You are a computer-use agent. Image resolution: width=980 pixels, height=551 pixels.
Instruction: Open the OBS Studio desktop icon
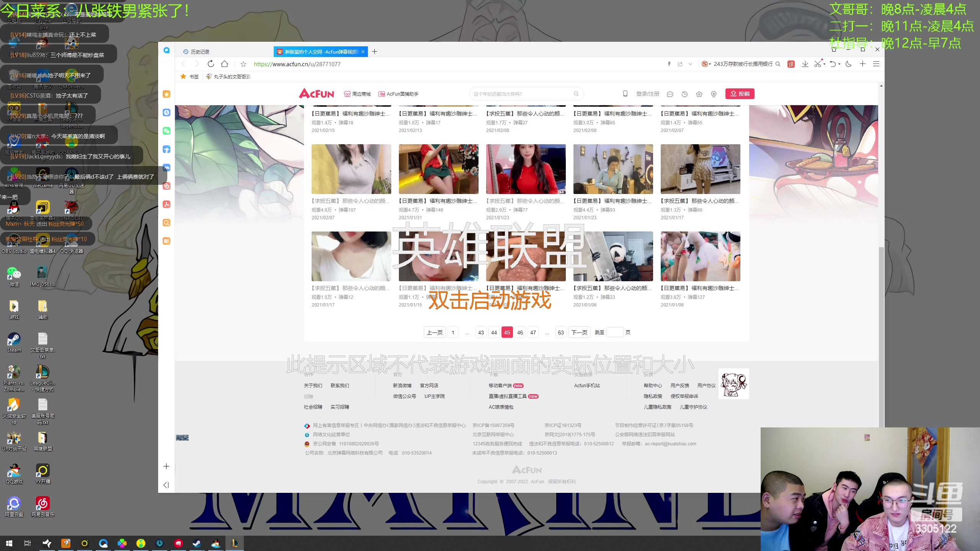(x=14, y=244)
